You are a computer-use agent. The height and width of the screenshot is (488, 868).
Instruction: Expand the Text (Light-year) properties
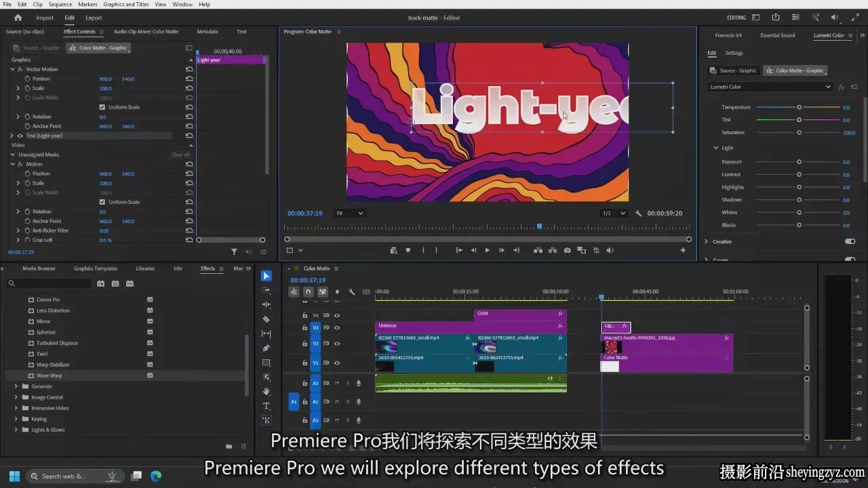12,136
